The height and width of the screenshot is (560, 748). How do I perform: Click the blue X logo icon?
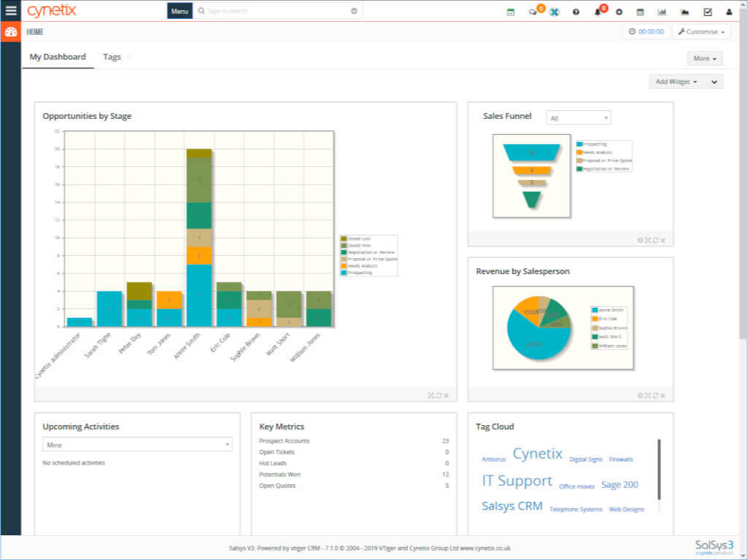pos(555,12)
